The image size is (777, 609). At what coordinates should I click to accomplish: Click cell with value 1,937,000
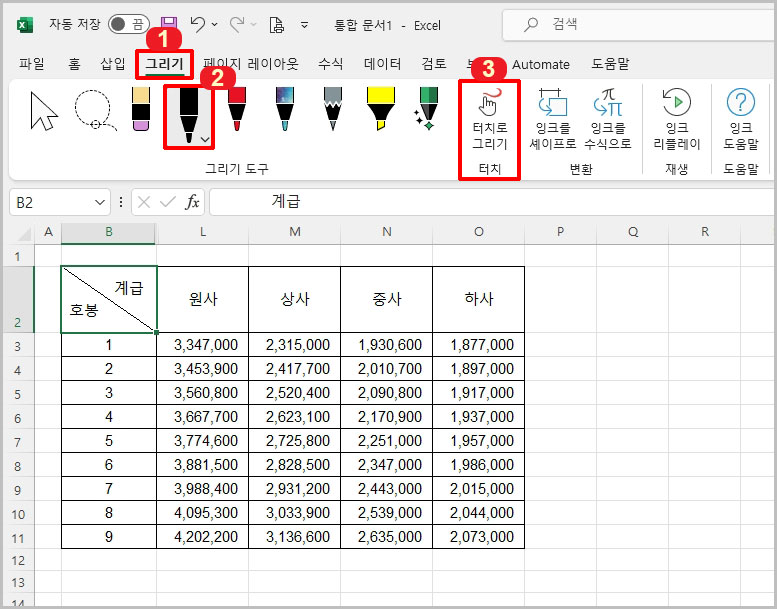tap(479, 417)
